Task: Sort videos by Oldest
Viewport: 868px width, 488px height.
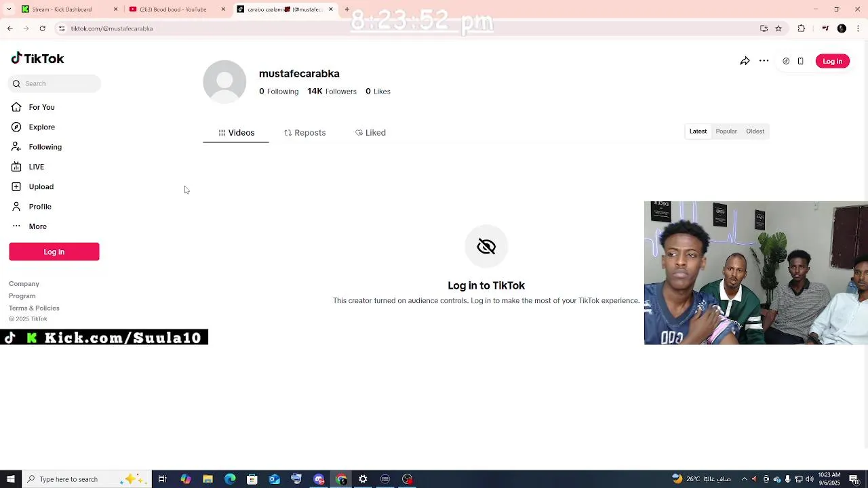Action: (755, 131)
